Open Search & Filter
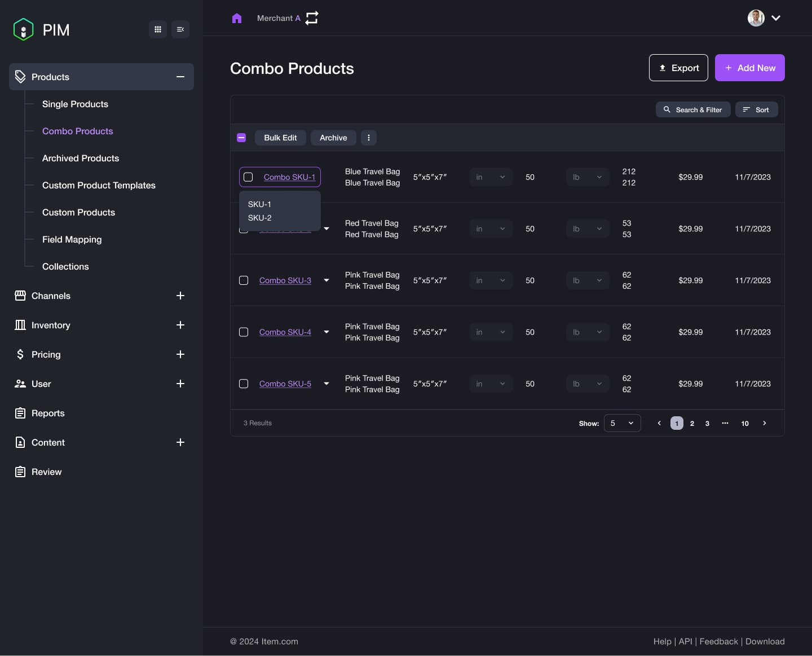Viewport: 812px width, 656px height. pos(693,109)
